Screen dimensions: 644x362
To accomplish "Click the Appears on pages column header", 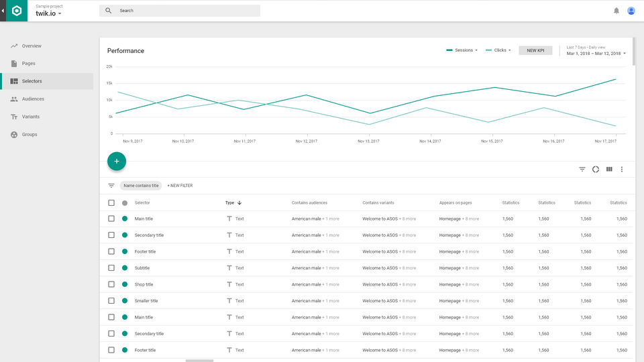I will [x=455, y=202].
